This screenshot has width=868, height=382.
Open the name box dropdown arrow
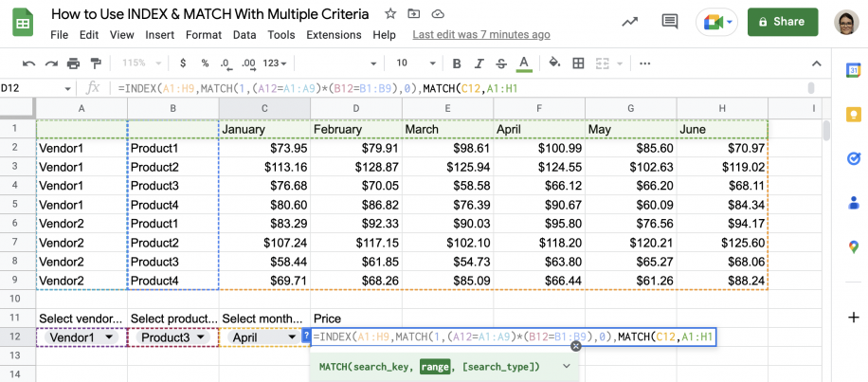(67, 88)
